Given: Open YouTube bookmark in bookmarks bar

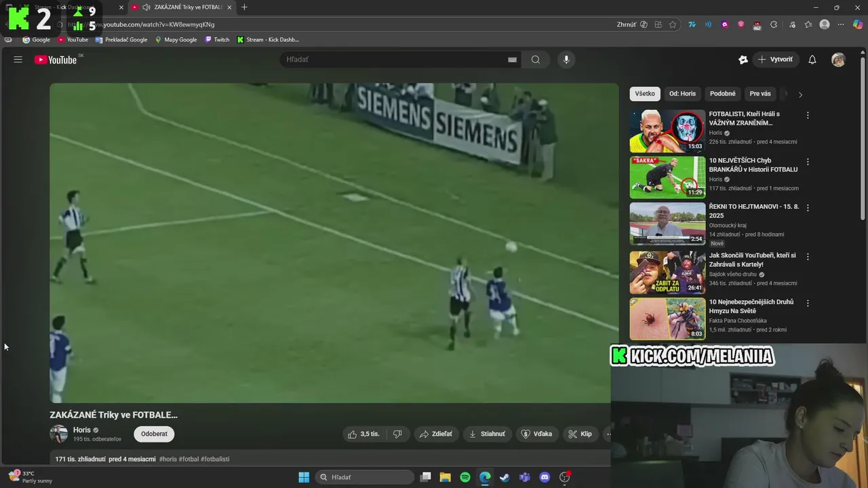Looking at the screenshot, I should coord(73,39).
